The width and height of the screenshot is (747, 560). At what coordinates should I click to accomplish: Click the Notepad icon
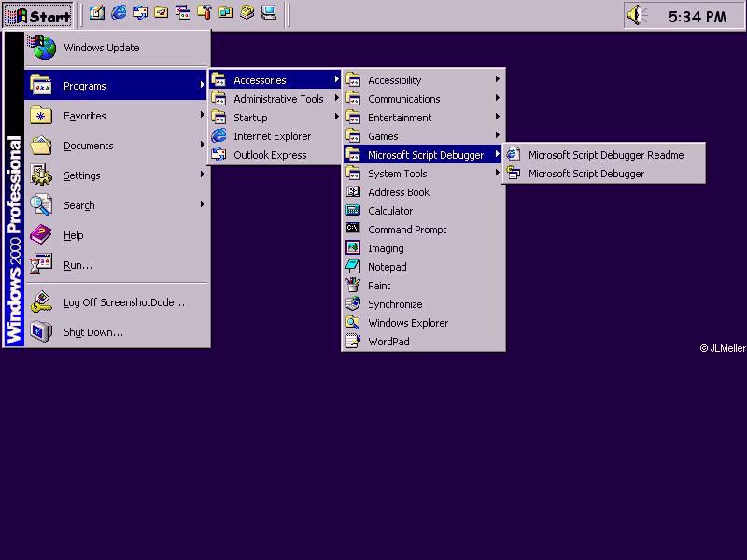pyautogui.click(x=353, y=266)
